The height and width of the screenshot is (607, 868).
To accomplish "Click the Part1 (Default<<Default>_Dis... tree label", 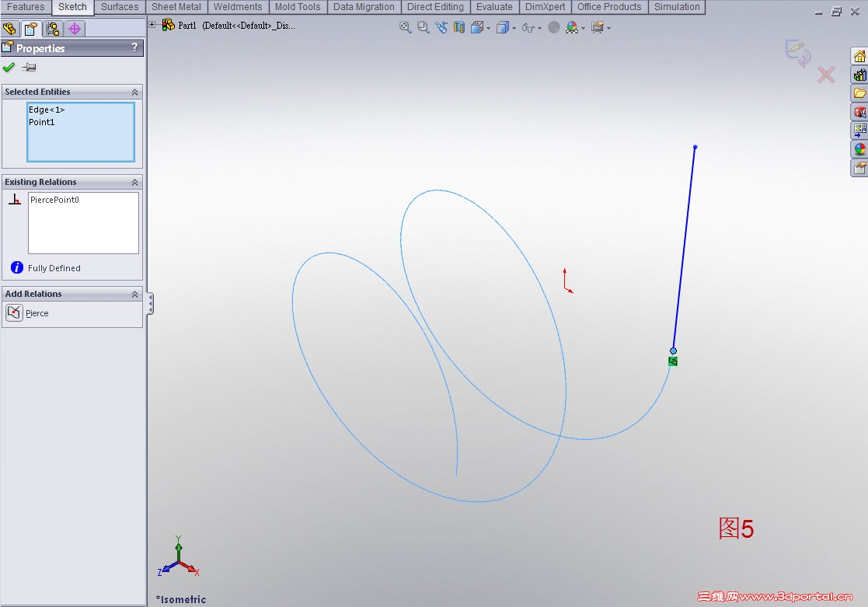I will (236, 26).
